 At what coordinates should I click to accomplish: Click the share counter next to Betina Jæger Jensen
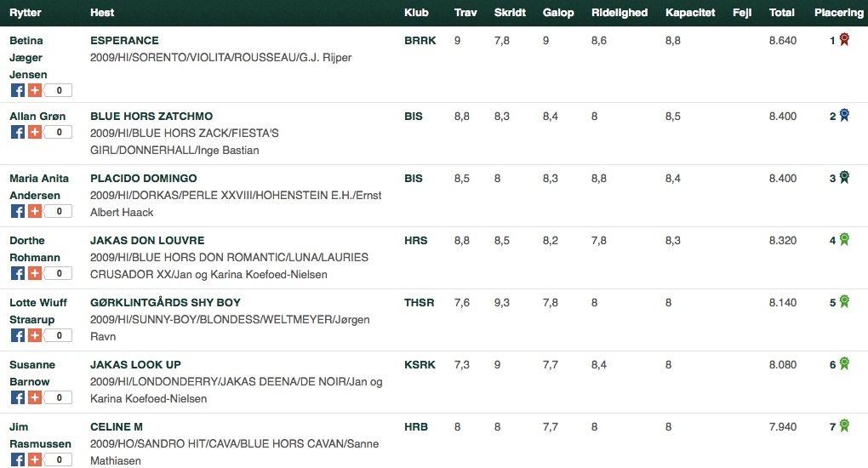58,90
